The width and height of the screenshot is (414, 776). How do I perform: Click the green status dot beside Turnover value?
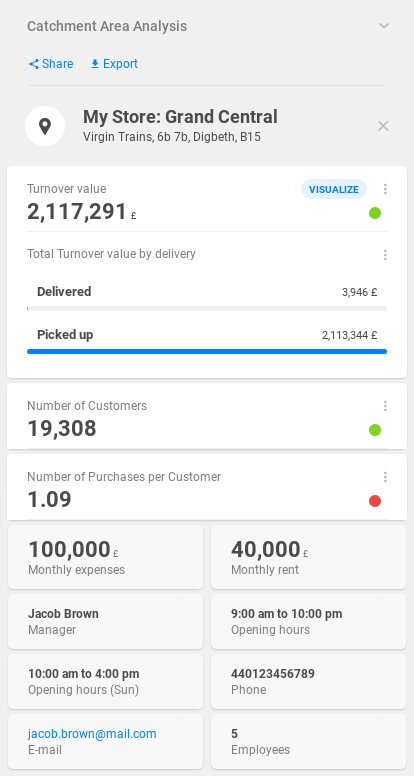[x=375, y=213]
